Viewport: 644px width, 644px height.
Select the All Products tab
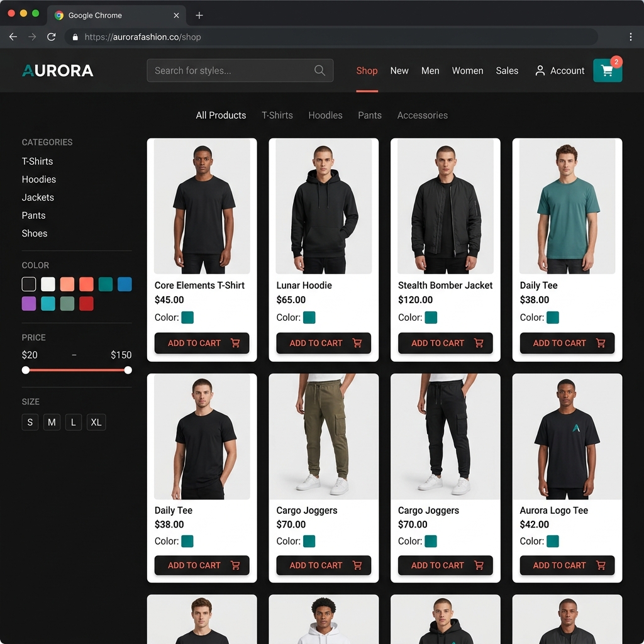(x=221, y=116)
